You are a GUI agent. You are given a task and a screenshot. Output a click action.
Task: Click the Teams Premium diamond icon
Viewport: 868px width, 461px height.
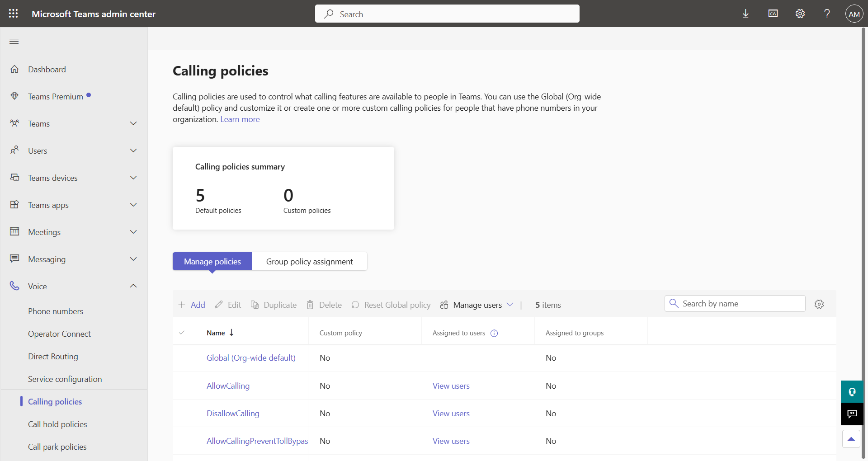(14, 96)
